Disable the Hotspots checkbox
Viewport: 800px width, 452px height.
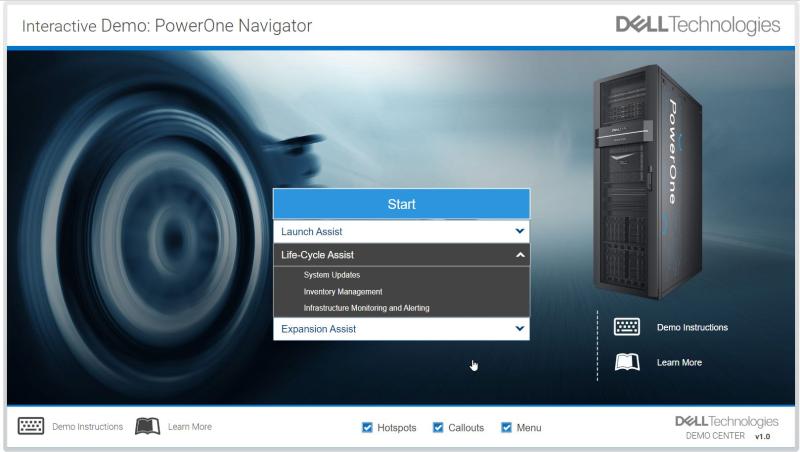367,428
